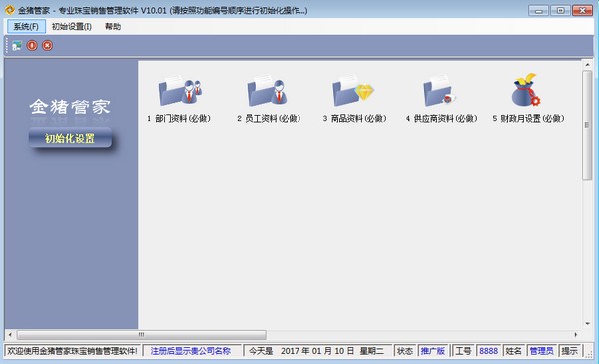Click the 管理员 name status field
Viewport: 599px width, 364px height.
541,351
